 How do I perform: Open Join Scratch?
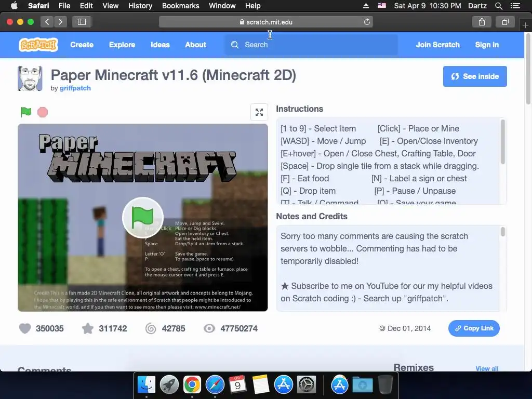click(x=437, y=45)
